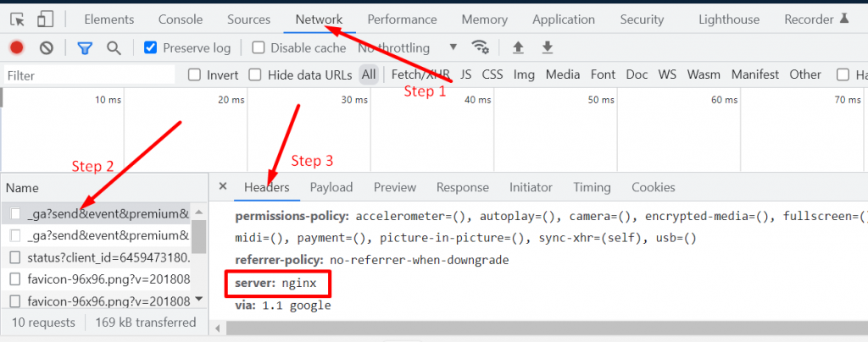The width and height of the screenshot is (868, 342).
Task: Open the No throttling dropdown
Action: [x=407, y=48]
